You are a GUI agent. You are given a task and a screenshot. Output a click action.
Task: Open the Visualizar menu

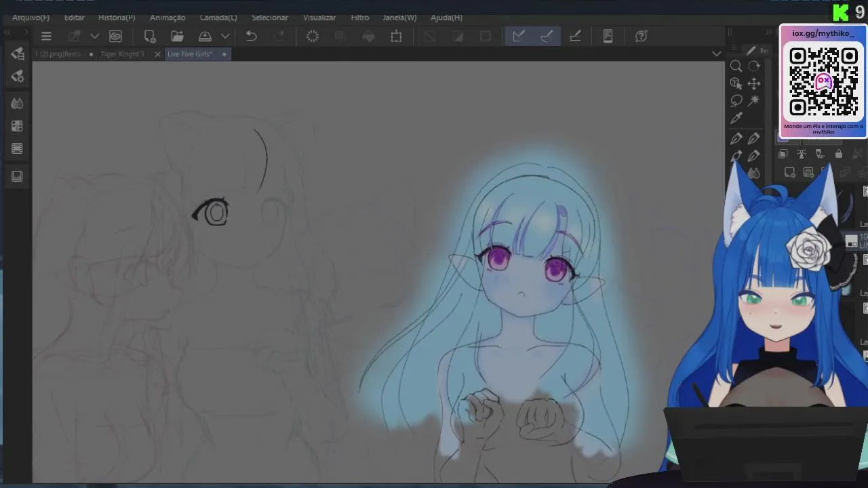pyautogui.click(x=319, y=18)
